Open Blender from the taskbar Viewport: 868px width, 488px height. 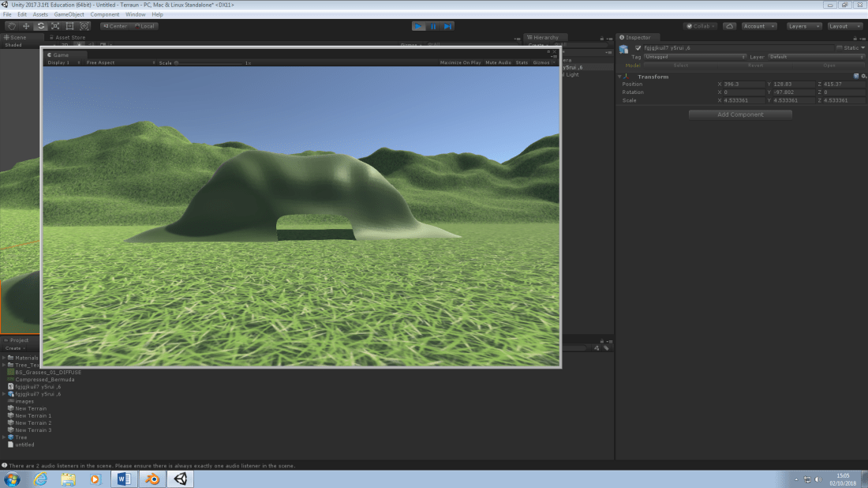click(153, 479)
